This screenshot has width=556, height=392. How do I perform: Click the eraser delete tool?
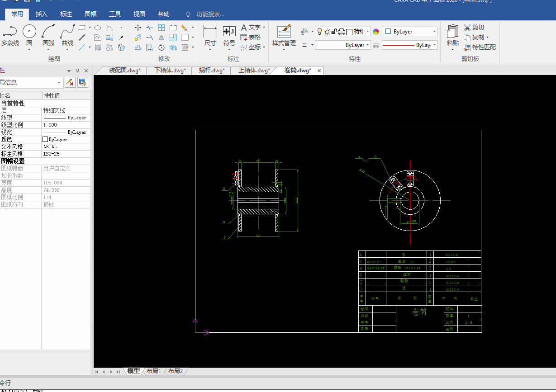tap(185, 28)
